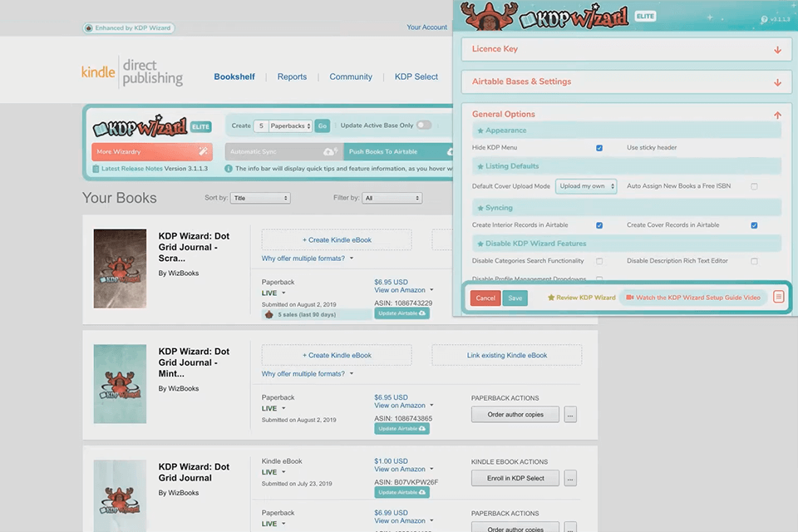The image size is (798, 532).
Task: Click Update Airtable cloud icon under ASIN 1086743865
Action: tap(422, 429)
